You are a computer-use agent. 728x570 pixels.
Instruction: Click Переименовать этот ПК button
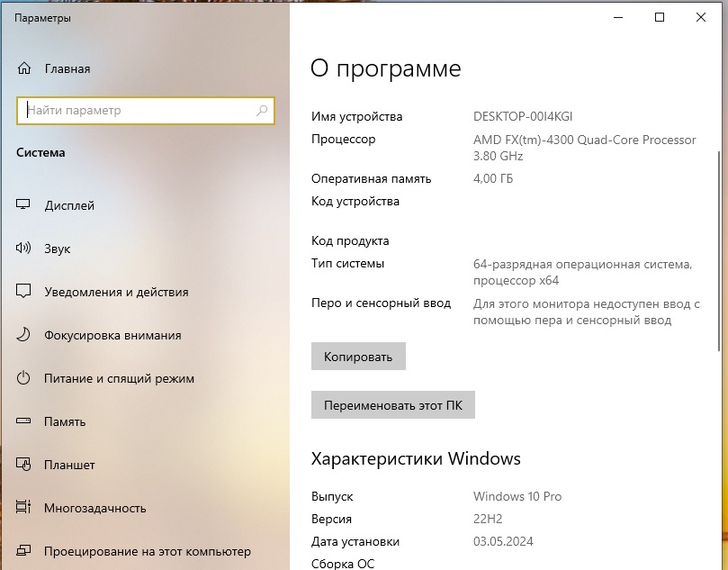(392, 405)
